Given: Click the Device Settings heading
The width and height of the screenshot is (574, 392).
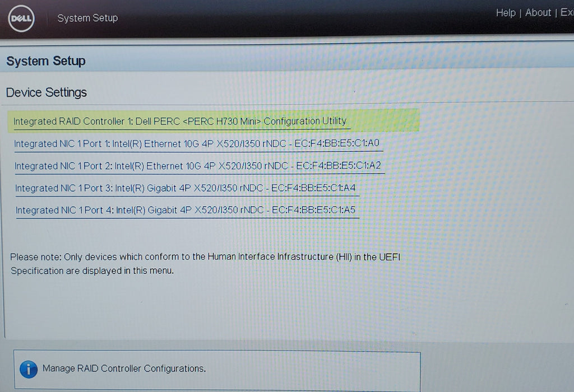Looking at the screenshot, I should (47, 92).
